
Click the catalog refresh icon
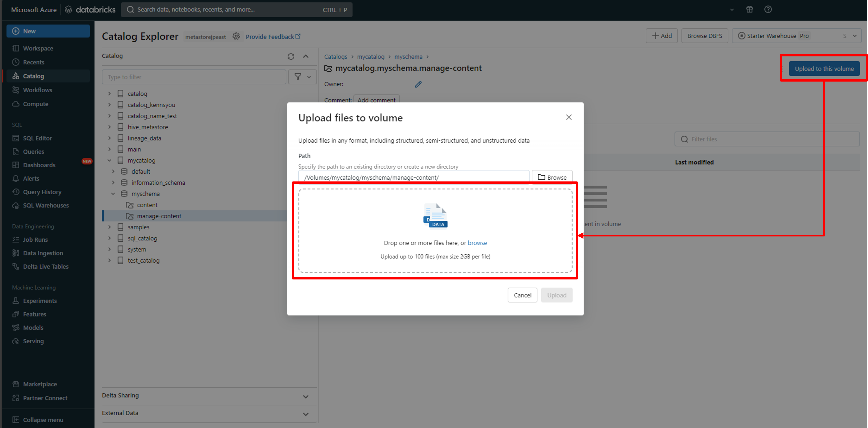(x=290, y=56)
